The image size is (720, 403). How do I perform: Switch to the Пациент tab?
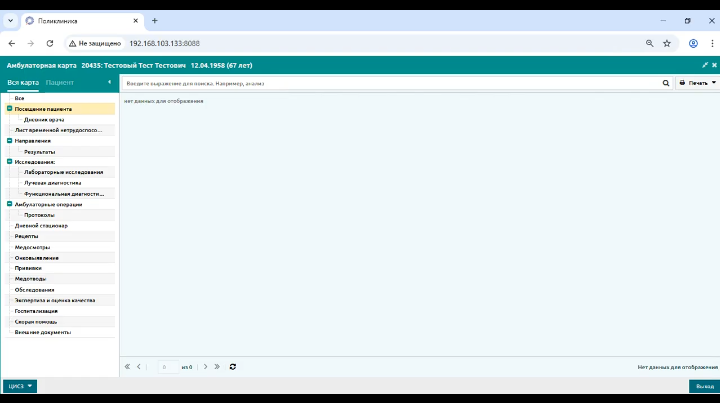pyautogui.click(x=60, y=83)
